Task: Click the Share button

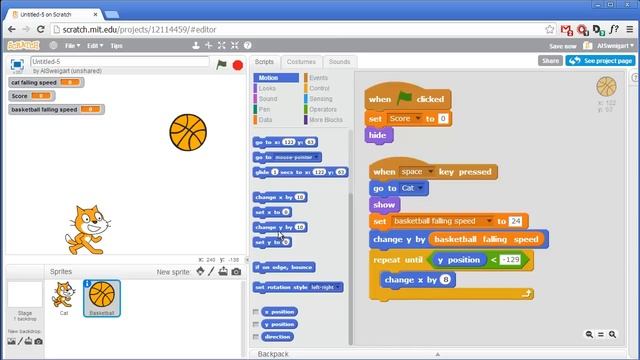Action: [x=550, y=61]
